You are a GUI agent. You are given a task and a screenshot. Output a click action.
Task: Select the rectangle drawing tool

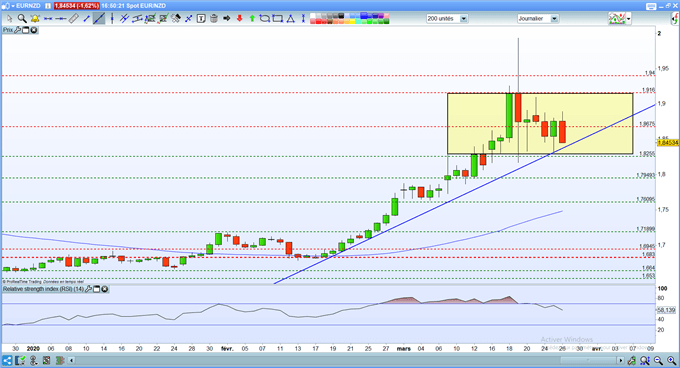tap(278, 19)
